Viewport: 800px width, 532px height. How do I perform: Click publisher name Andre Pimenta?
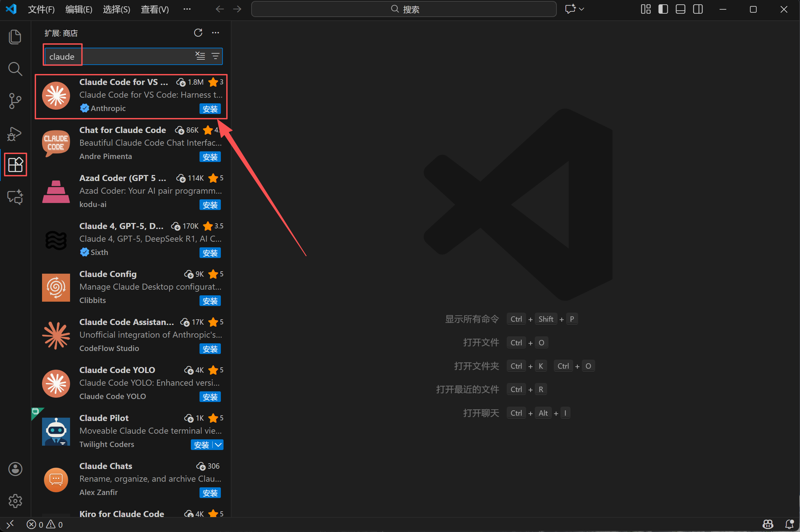tap(106, 156)
